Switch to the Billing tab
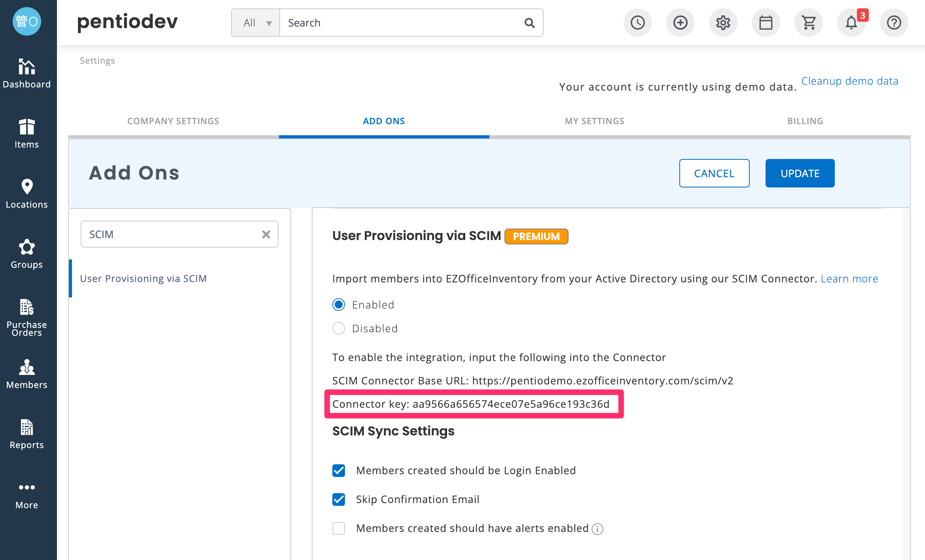The height and width of the screenshot is (560, 925). tap(805, 121)
